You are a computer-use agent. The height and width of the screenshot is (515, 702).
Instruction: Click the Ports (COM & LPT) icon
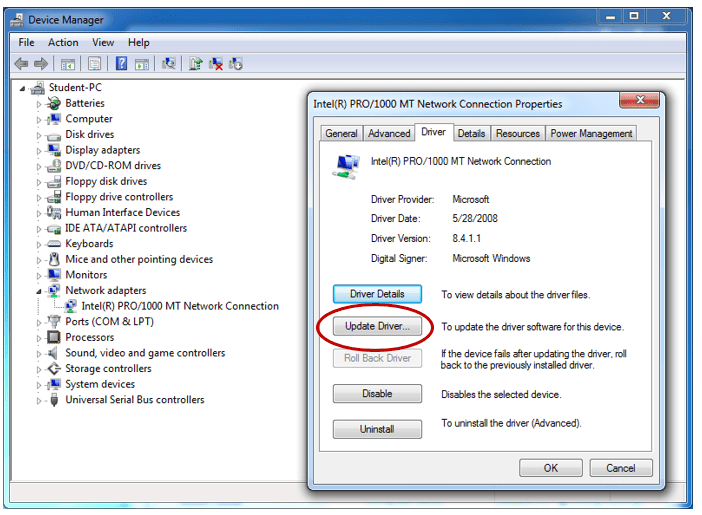click(x=54, y=322)
